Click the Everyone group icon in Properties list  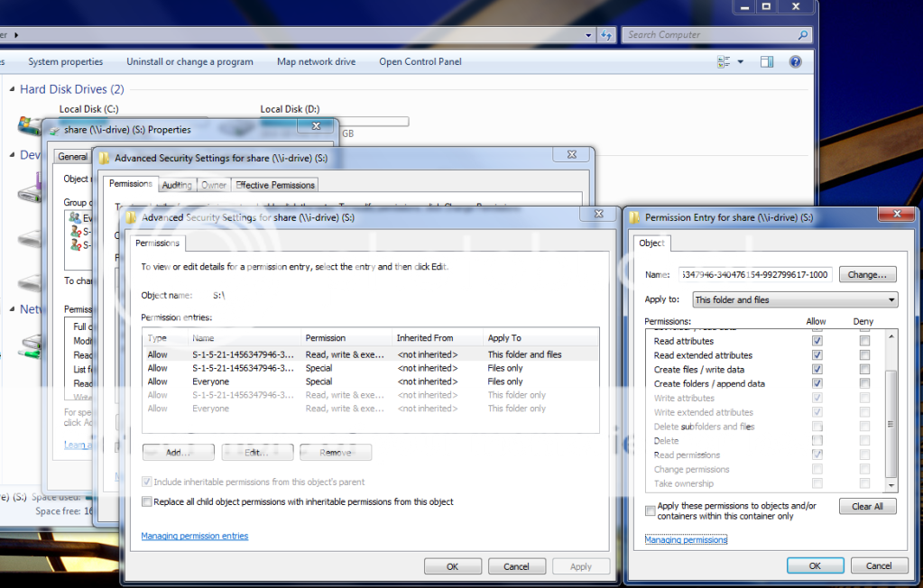click(x=75, y=218)
